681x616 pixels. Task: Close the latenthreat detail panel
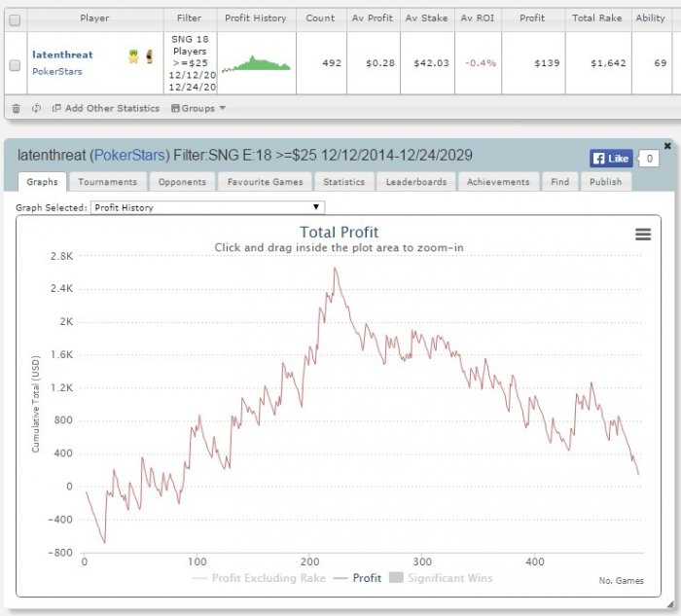coord(667,146)
